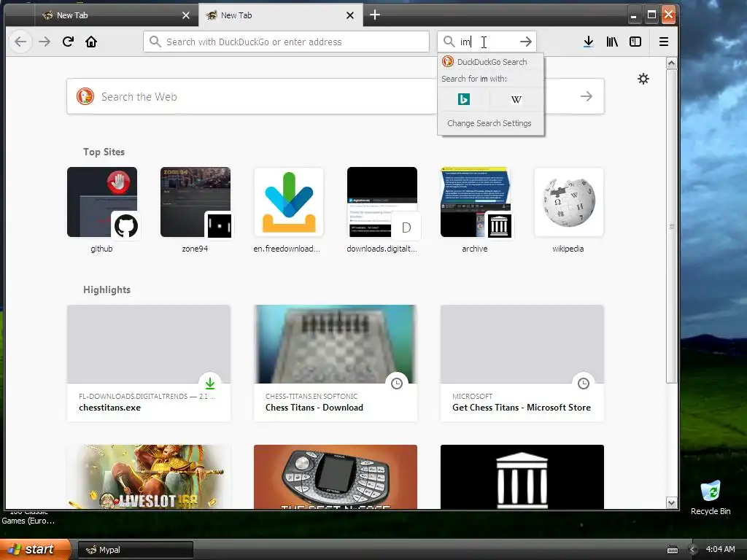The width and height of the screenshot is (747, 560).
Task: Open the Windows start menu
Action: [x=34, y=550]
